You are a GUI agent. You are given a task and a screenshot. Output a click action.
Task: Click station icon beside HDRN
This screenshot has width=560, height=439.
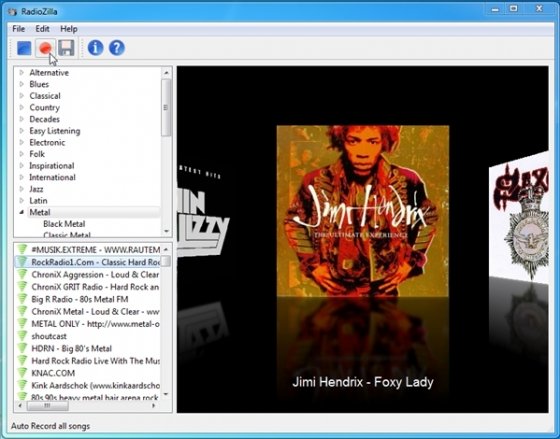(x=22, y=348)
